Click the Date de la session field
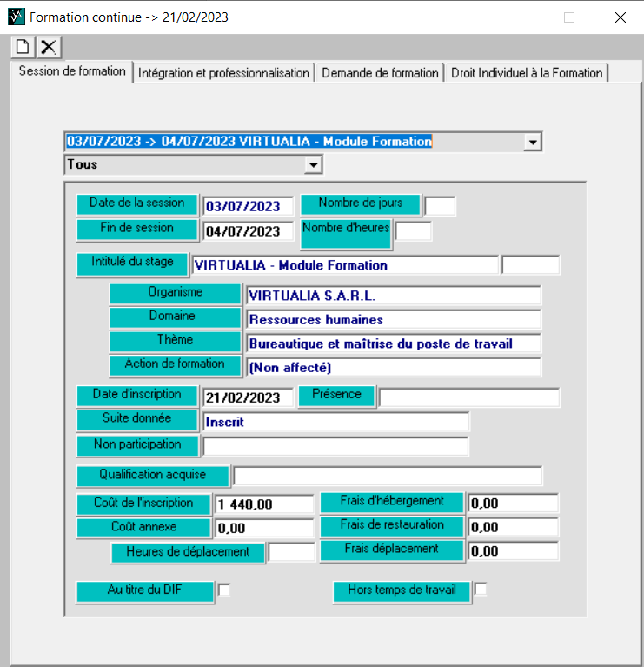 tap(248, 206)
